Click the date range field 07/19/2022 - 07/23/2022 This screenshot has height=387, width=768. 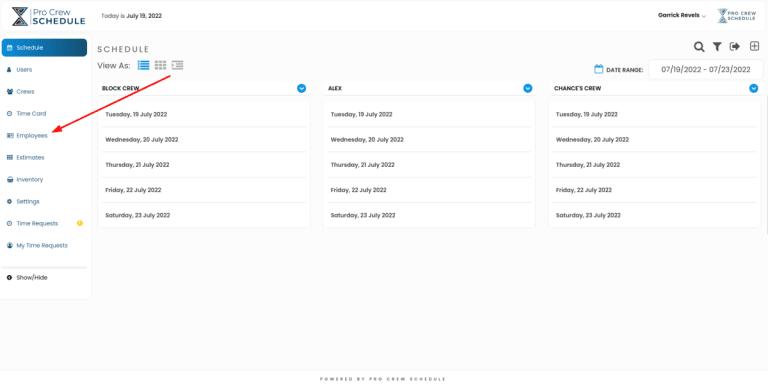click(706, 70)
